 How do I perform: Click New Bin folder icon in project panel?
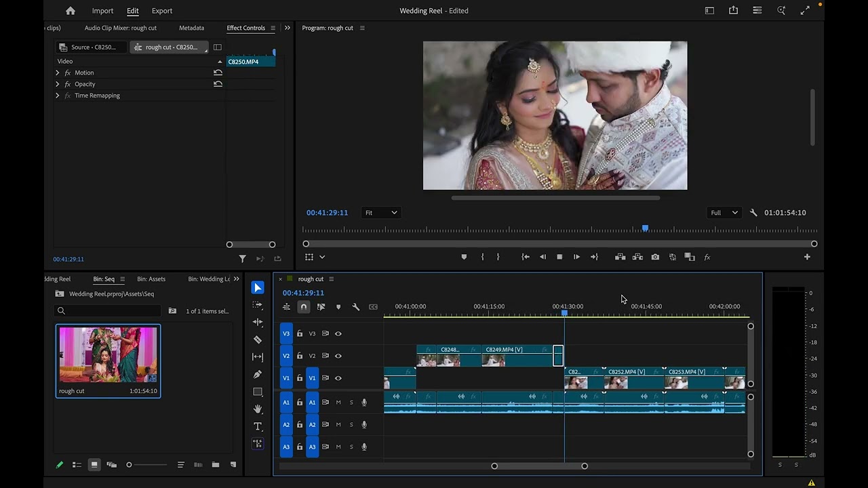tap(215, 465)
